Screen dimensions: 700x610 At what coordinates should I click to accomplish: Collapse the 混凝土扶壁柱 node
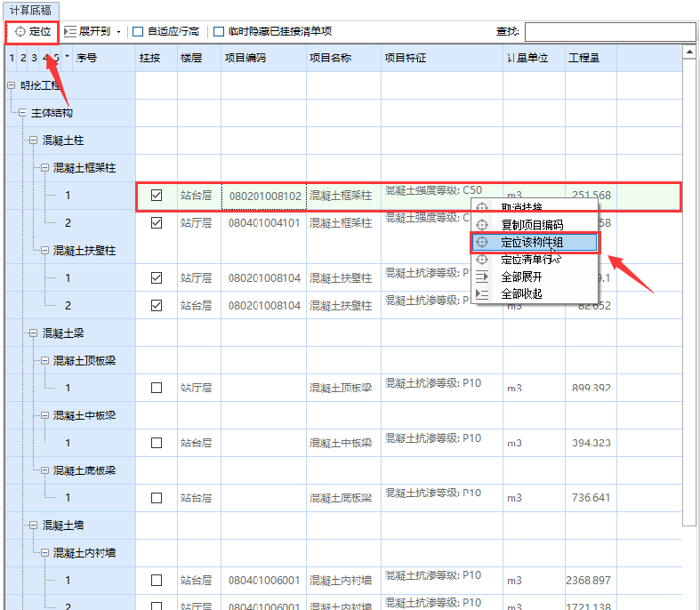point(44,251)
